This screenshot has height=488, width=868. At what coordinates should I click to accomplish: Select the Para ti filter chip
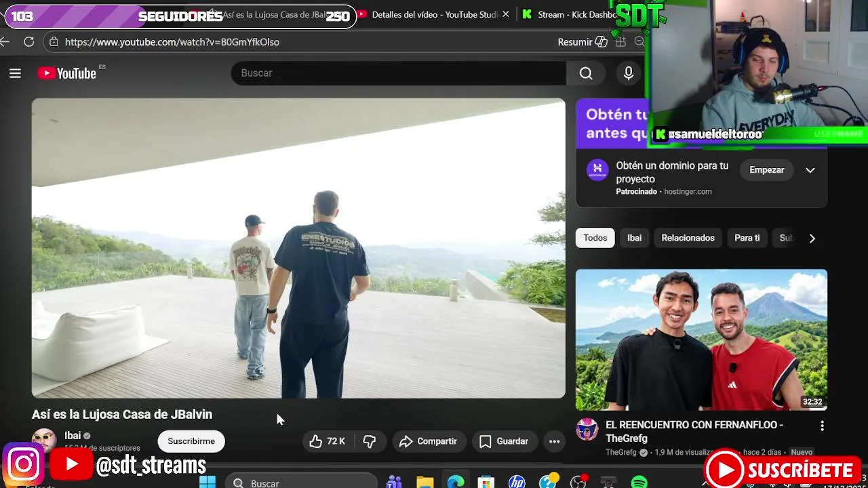pyautogui.click(x=747, y=238)
